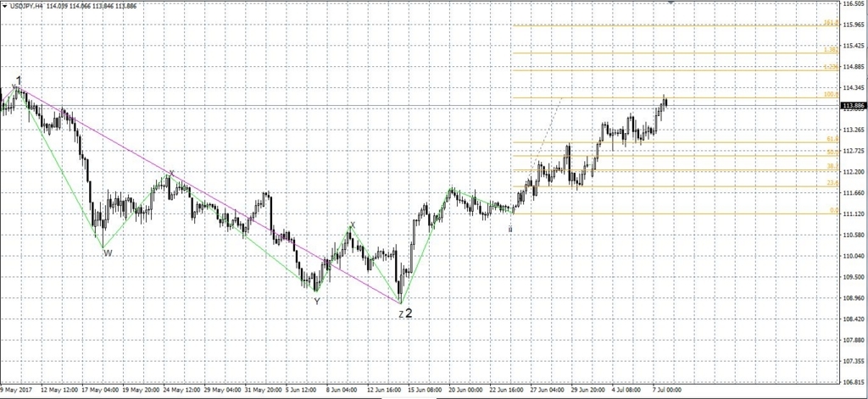Click the 29 Jun 20:00 time label
Screen dimensions: 868x399
(590, 390)
